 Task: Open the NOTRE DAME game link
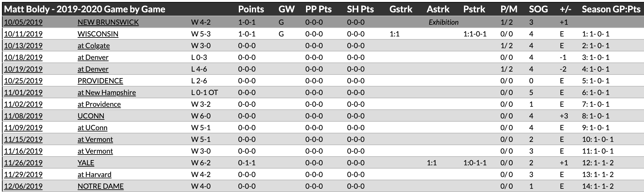(x=100, y=186)
